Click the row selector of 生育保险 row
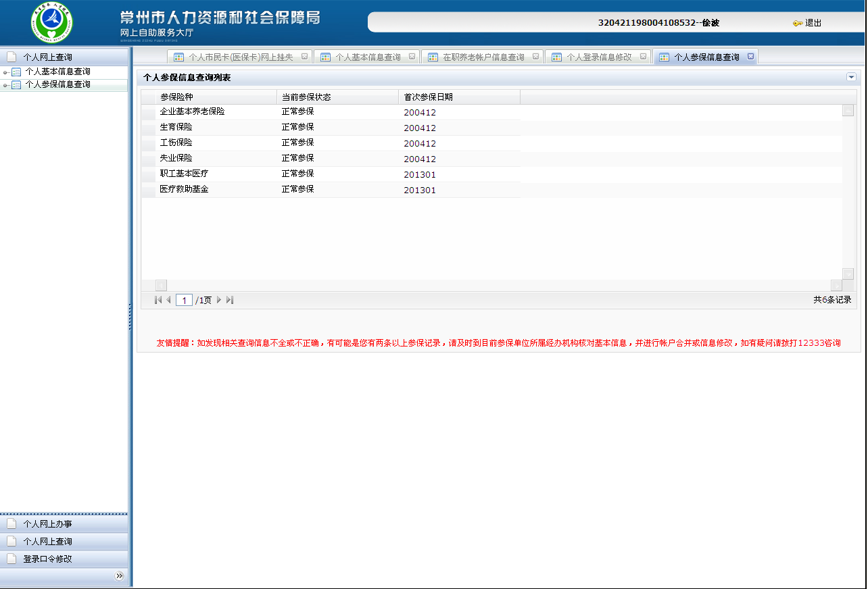The height and width of the screenshot is (589, 868). click(148, 128)
